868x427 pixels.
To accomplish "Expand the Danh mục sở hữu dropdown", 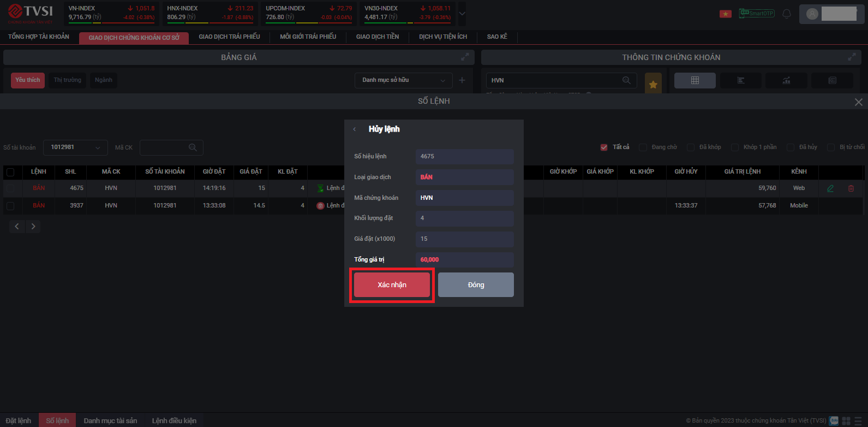I will [403, 80].
